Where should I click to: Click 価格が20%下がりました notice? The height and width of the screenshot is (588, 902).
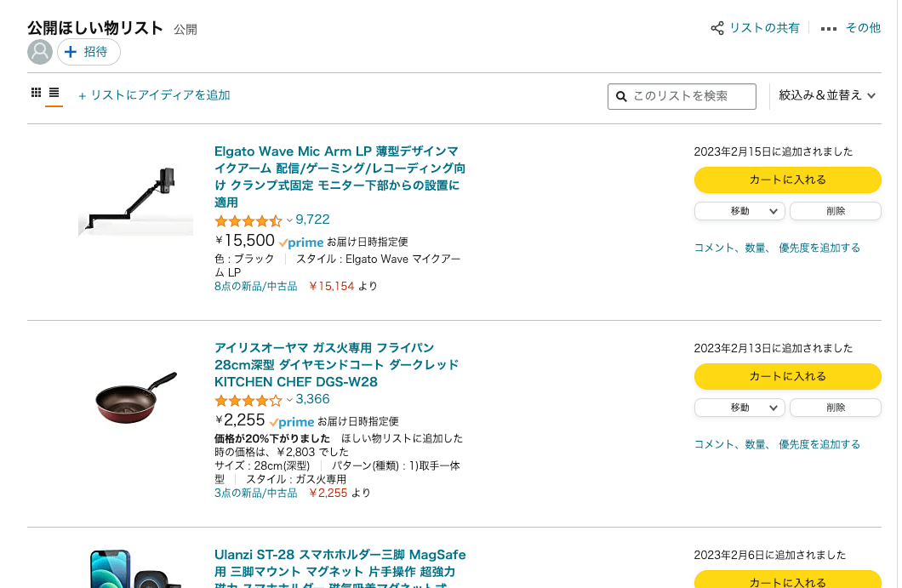click(272, 438)
